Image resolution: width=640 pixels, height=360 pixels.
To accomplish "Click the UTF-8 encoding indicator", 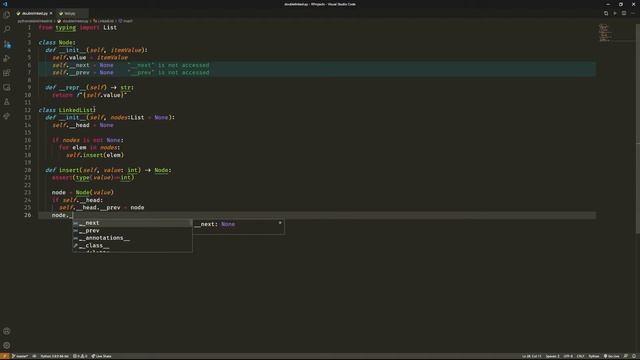I will (x=568, y=356).
